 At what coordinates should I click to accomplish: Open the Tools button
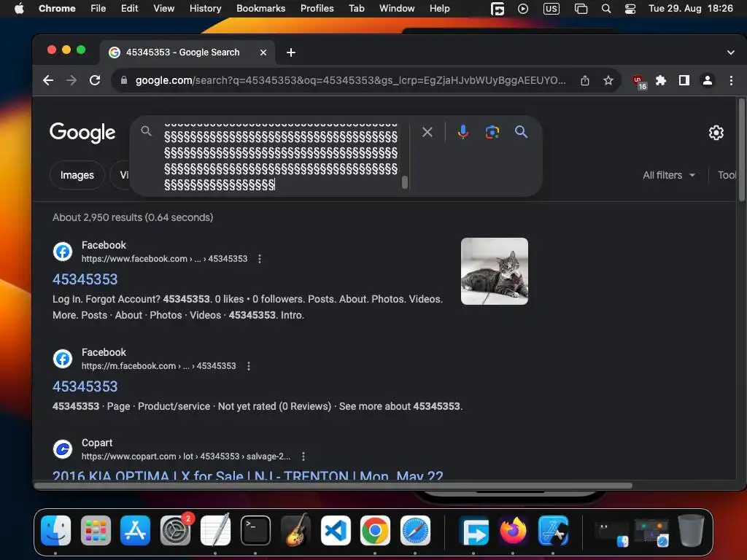coord(727,175)
